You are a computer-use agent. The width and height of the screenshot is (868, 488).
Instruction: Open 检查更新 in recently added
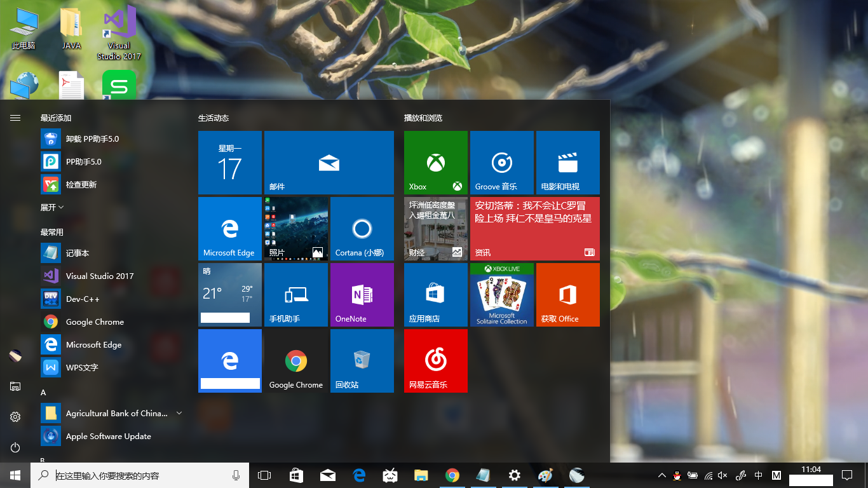pos(112,184)
